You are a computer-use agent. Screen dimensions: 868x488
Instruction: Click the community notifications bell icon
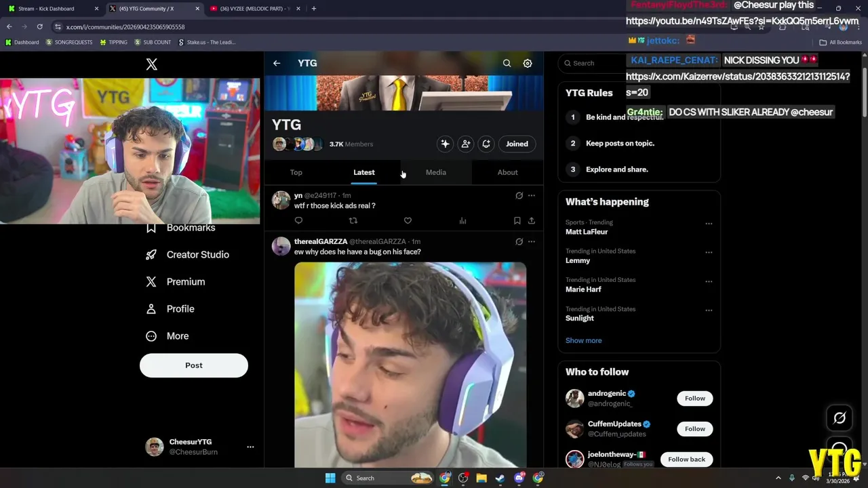[486, 144]
